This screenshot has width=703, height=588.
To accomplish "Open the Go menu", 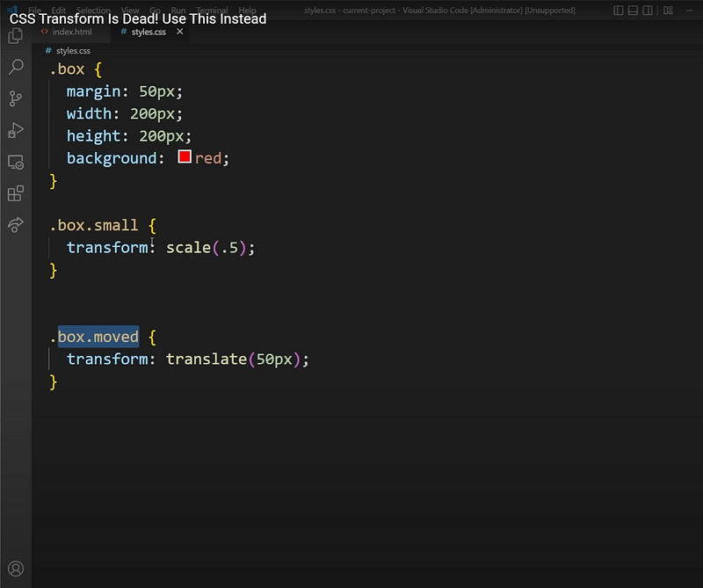I will (x=156, y=11).
